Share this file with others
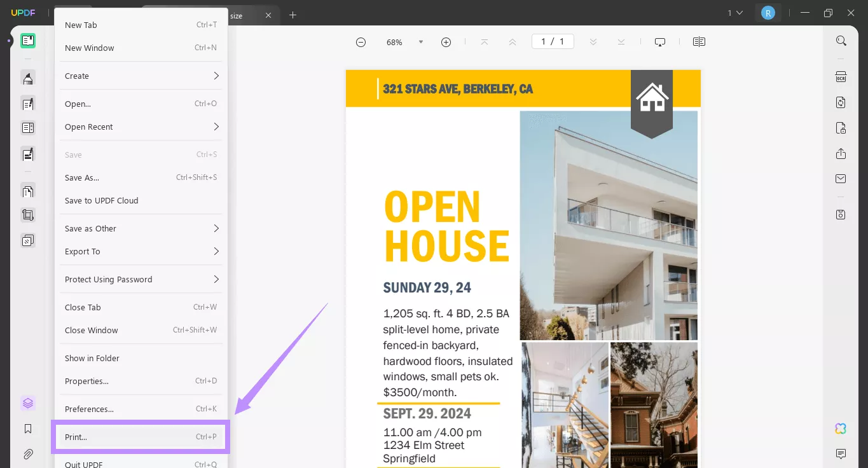 click(841, 153)
